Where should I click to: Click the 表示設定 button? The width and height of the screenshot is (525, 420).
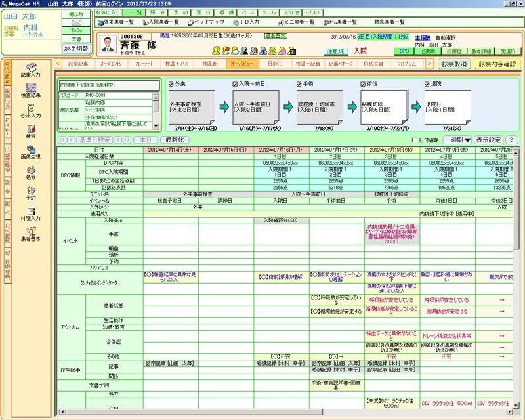pyautogui.click(x=489, y=140)
